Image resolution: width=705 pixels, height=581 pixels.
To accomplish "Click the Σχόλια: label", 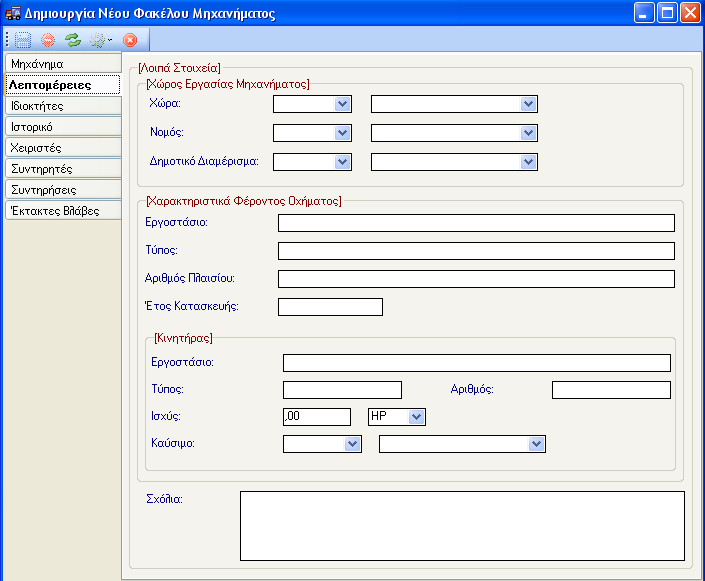I will click(x=165, y=499).
